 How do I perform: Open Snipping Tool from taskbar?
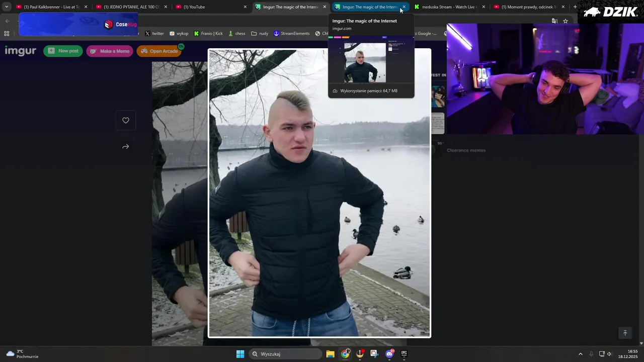pos(374,354)
